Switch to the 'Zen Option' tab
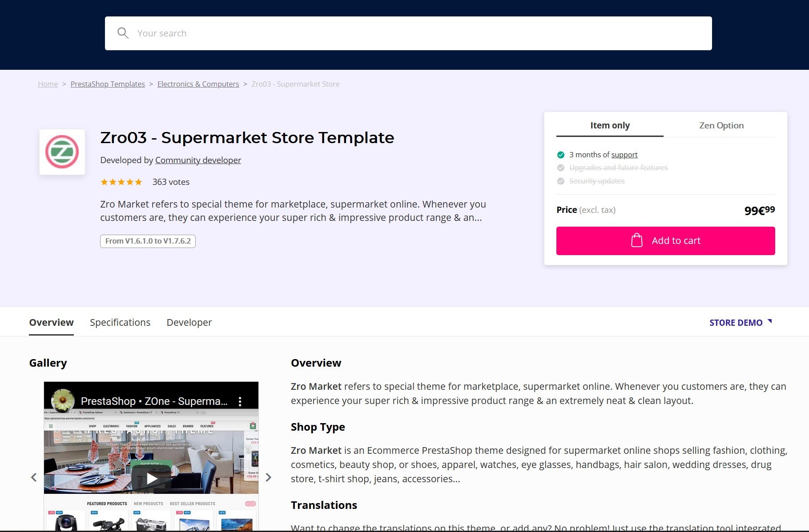Viewport: 809px width, 532px height. coord(721,125)
